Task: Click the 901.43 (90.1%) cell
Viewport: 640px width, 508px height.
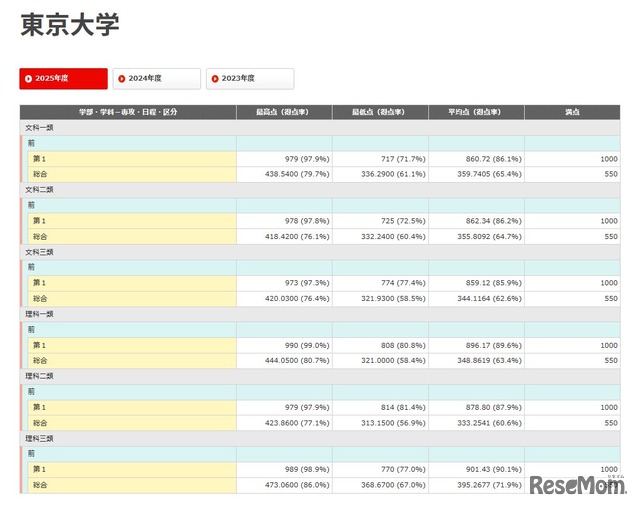Action: [476, 470]
